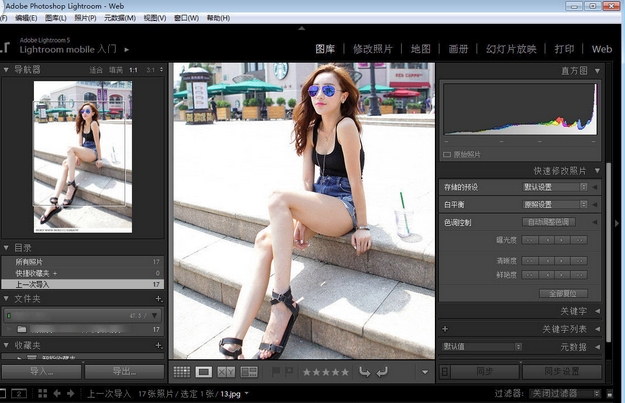Viewport: 625px width, 403px height.
Task: Open XY compare view
Action: click(226, 372)
